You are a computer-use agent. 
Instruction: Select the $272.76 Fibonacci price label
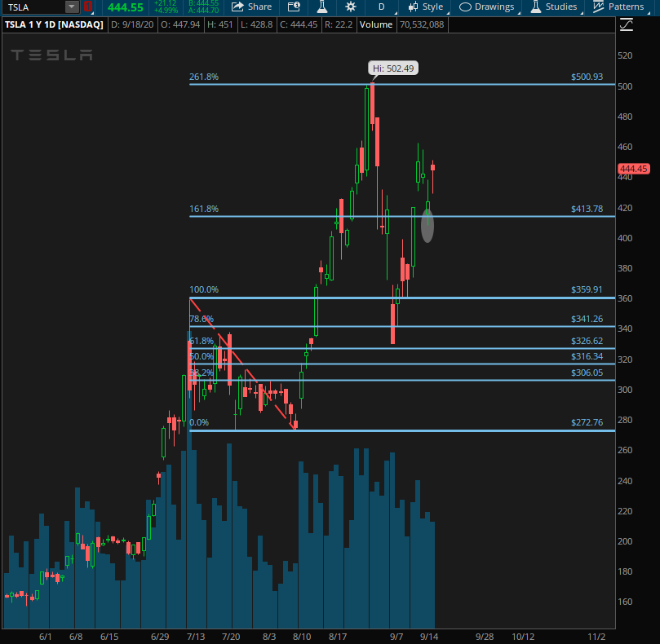coord(587,422)
